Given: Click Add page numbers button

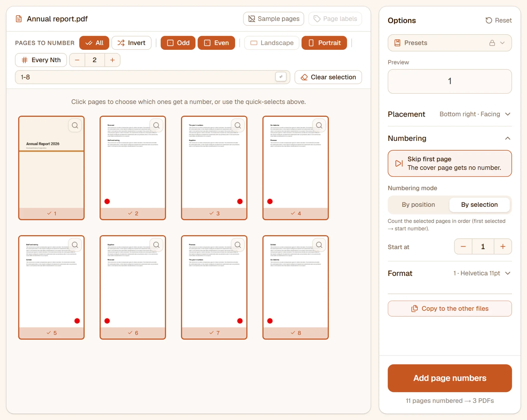Looking at the screenshot, I should pos(450,378).
